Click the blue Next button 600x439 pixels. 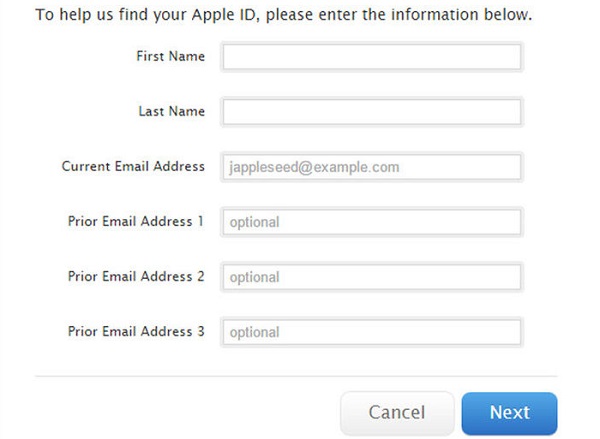tap(509, 413)
